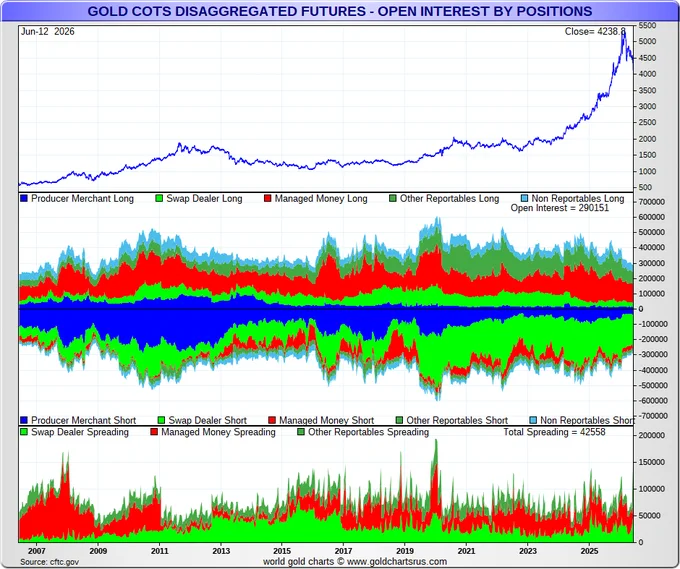This screenshot has width=680, height=569.
Task: Click the Swap Dealer Spreading legend label
Action: pyautogui.click(x=80, y=432)
